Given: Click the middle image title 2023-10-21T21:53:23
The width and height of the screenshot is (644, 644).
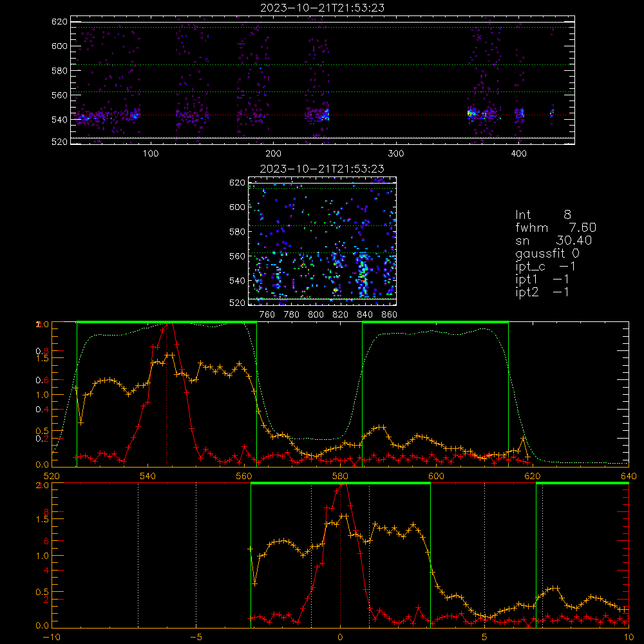Looking at the screenshot, I should (x=323, y=169).
